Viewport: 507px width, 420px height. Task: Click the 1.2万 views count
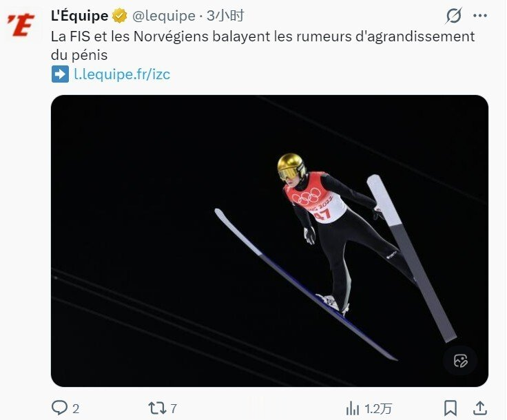point(378,409)
